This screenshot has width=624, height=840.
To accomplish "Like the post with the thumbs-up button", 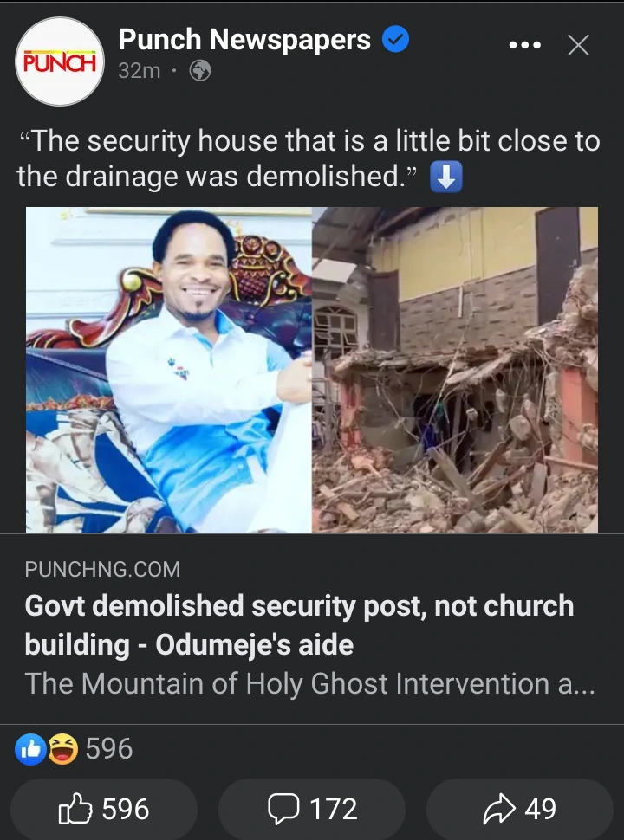I will [104, 809].
